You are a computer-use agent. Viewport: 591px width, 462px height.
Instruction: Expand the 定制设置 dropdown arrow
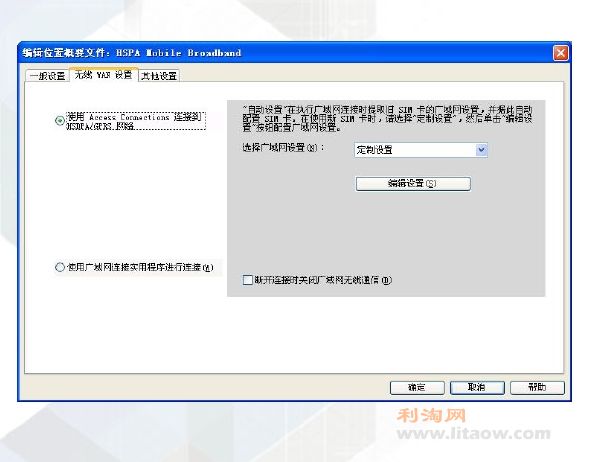tap(481, 150)
